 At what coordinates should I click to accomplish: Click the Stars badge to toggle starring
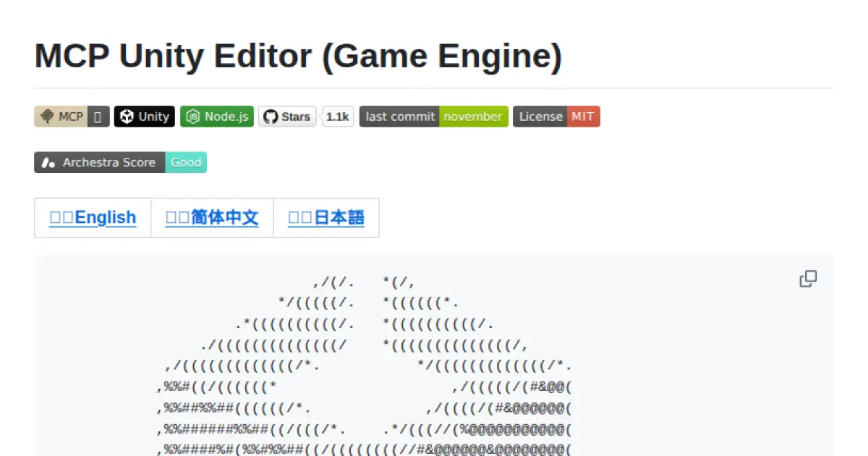(287, 116)
